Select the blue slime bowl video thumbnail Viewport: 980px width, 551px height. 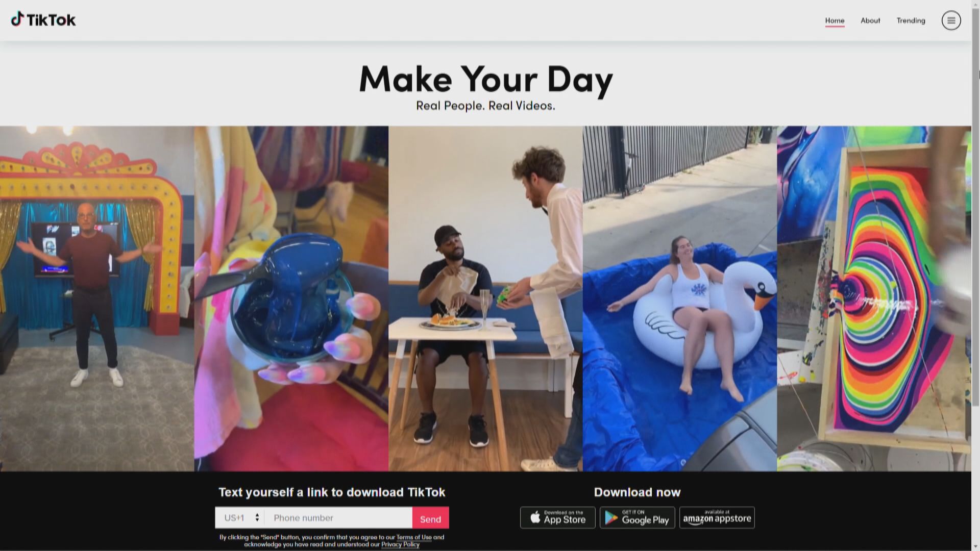(x=291, y=298)
